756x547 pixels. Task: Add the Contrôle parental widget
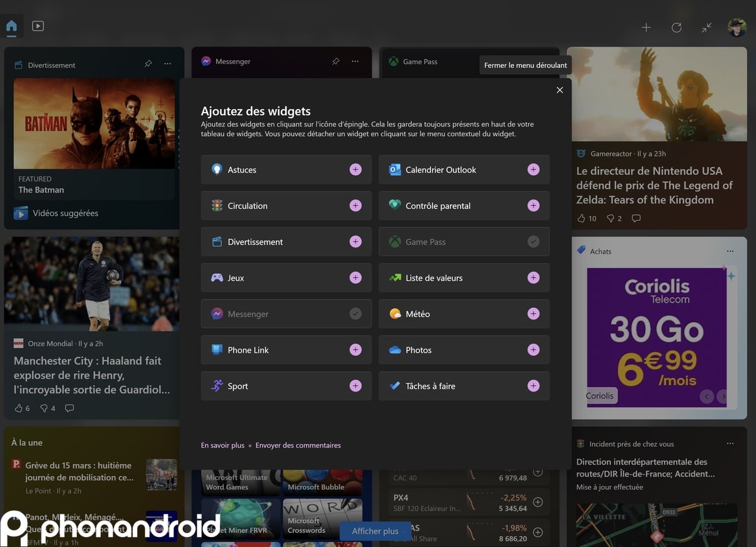(x=534, y=206)
